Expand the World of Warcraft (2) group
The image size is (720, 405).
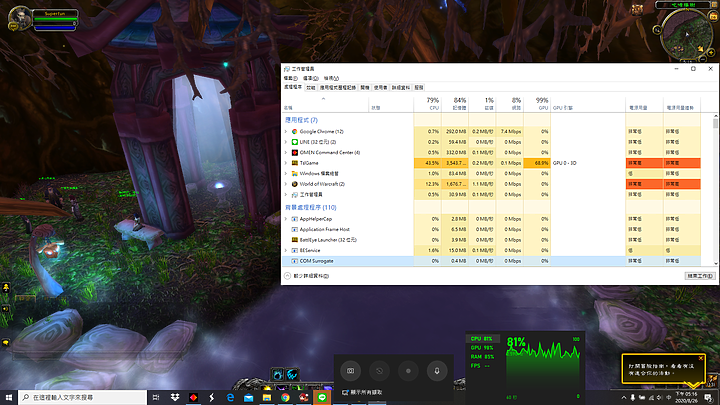click(286, 184)
